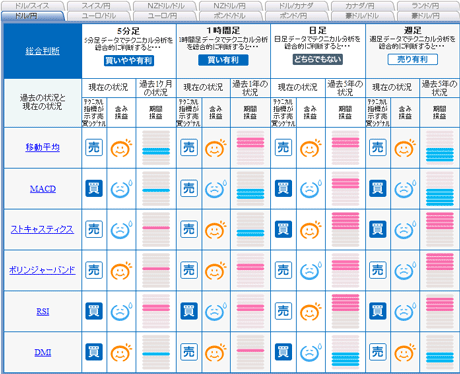This screenshot has height=374, width=460.
Task: Click the 日足 sad face icon for DMI
Action: [311, 353]
